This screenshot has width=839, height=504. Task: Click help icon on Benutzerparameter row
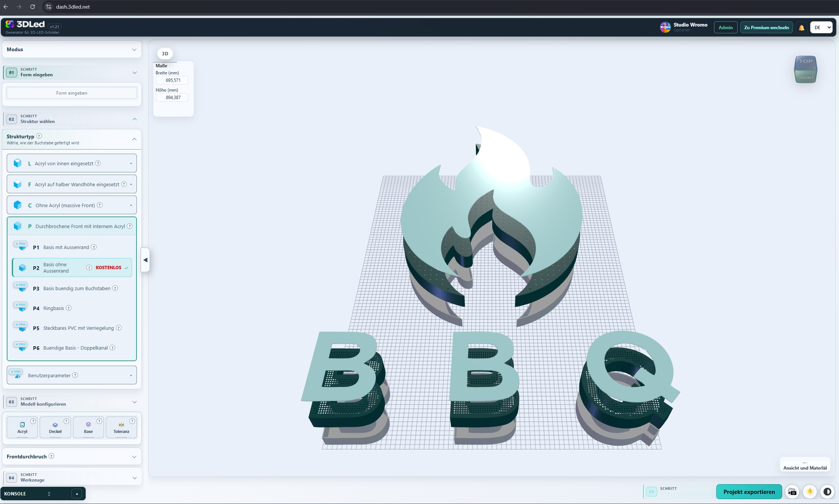[x=75, y=375]
